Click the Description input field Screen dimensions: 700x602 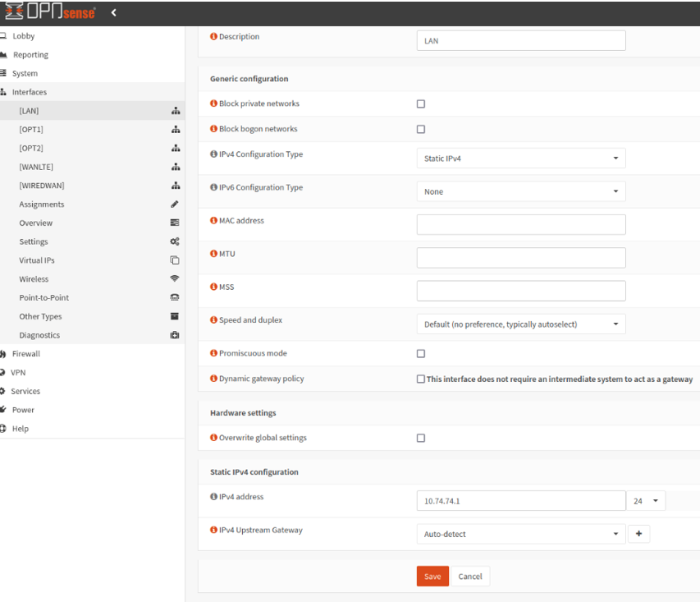pos(521,41)
